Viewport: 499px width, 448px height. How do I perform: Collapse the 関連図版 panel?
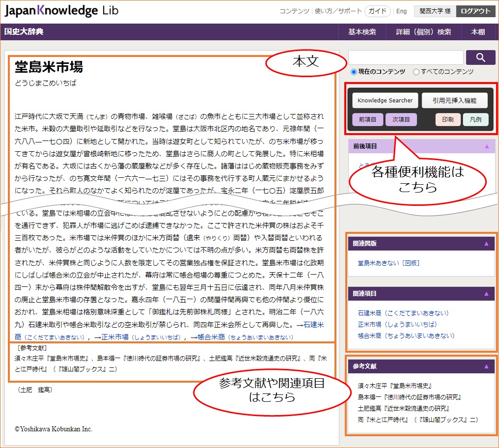pos(487,243)
